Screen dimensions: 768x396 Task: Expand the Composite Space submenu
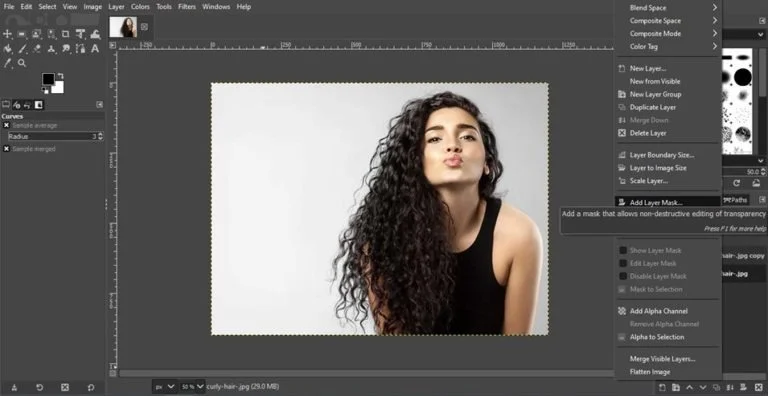667,21
